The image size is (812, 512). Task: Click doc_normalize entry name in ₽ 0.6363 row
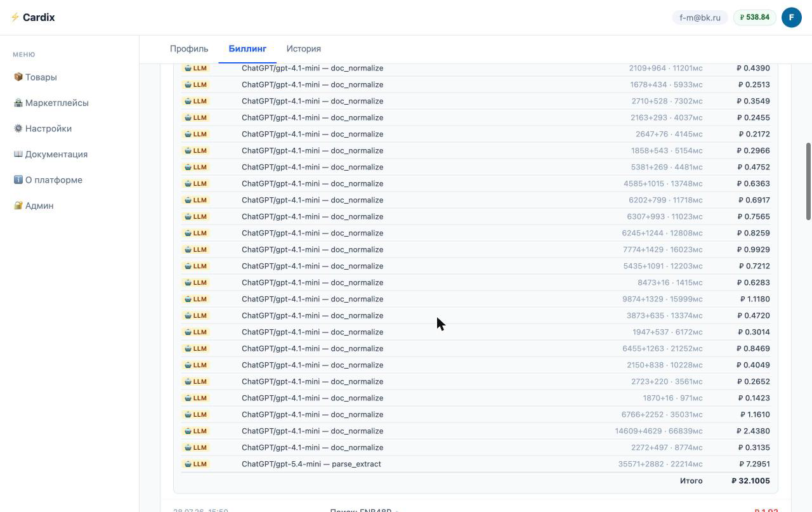pos(312,183)
